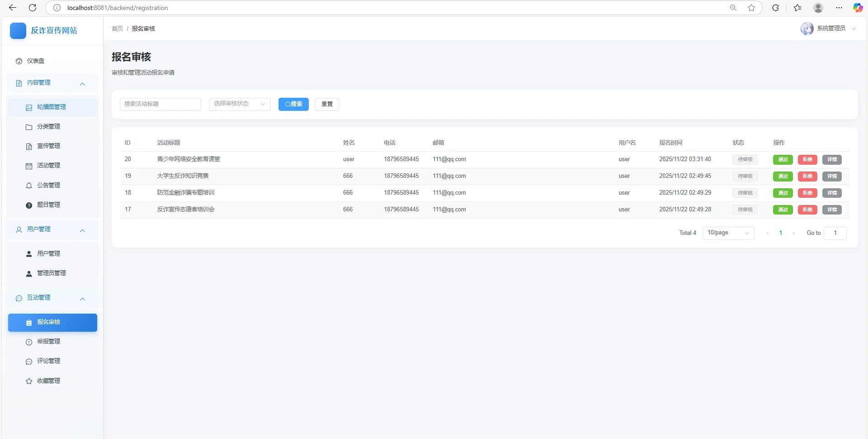Click the 反诈宣传网站 site title

tap(54, 30)
